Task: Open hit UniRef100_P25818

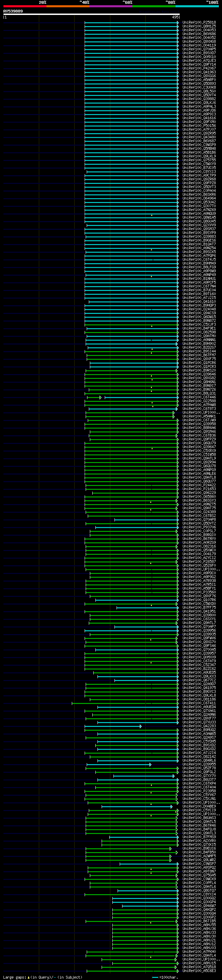Action: pos(199,23)
